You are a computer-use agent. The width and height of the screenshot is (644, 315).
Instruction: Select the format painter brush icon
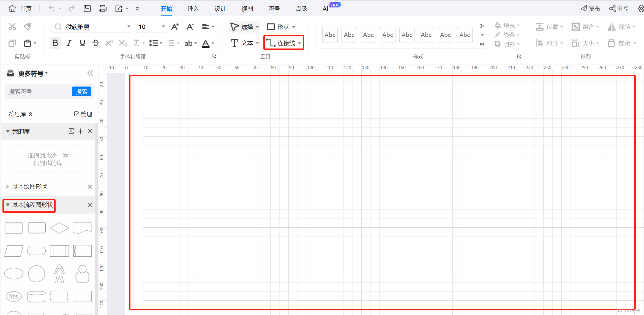[x=28, y=27]
